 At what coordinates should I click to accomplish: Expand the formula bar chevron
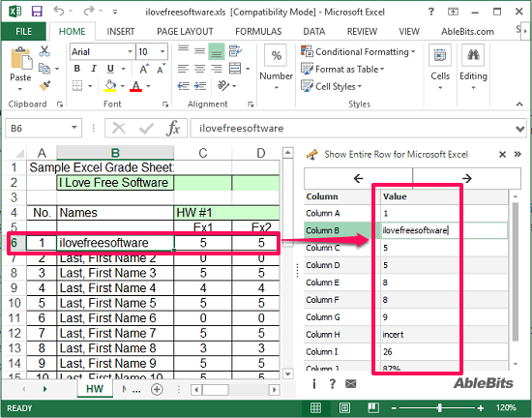click(x=519, y=129)
